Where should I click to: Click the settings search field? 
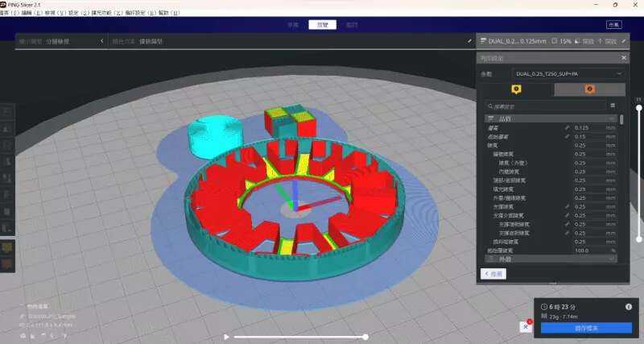tap(545, 106)
